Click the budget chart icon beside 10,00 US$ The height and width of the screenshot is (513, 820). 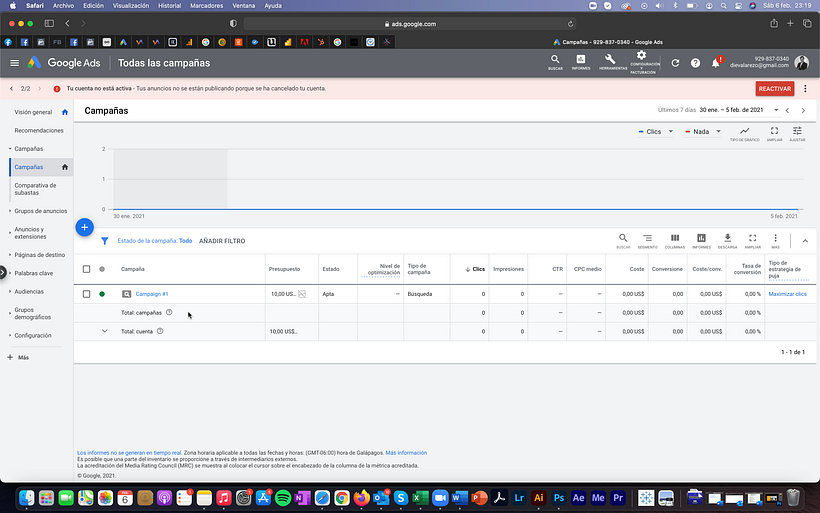tap(302, 294)
